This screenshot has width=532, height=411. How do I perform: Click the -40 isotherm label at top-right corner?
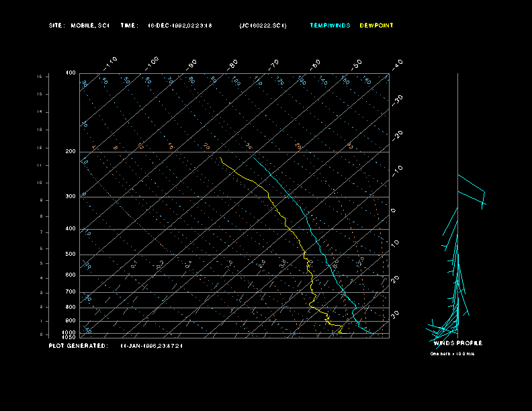[398, 64]
